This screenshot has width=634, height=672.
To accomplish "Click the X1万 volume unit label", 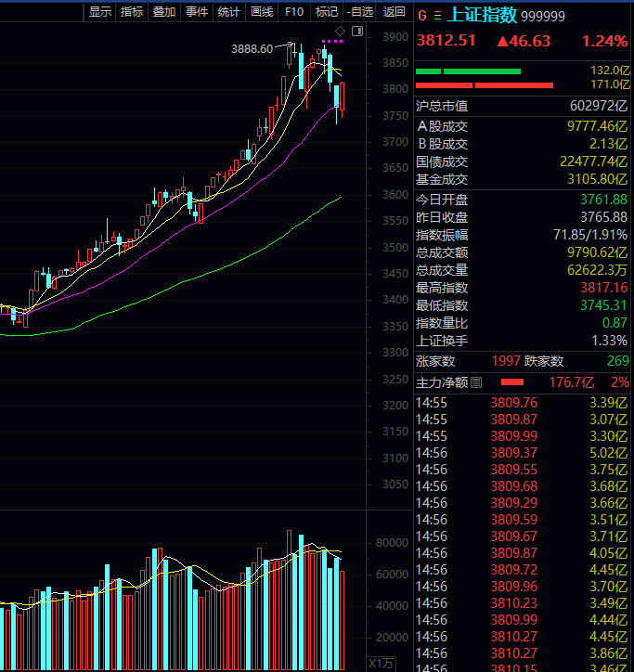I will pos(382,664).
